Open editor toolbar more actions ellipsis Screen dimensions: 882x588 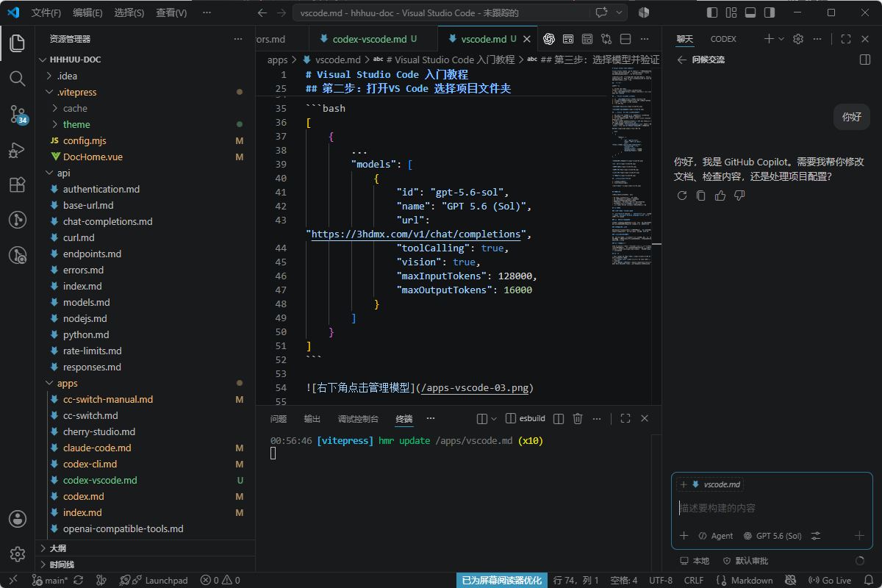point(645,39)
